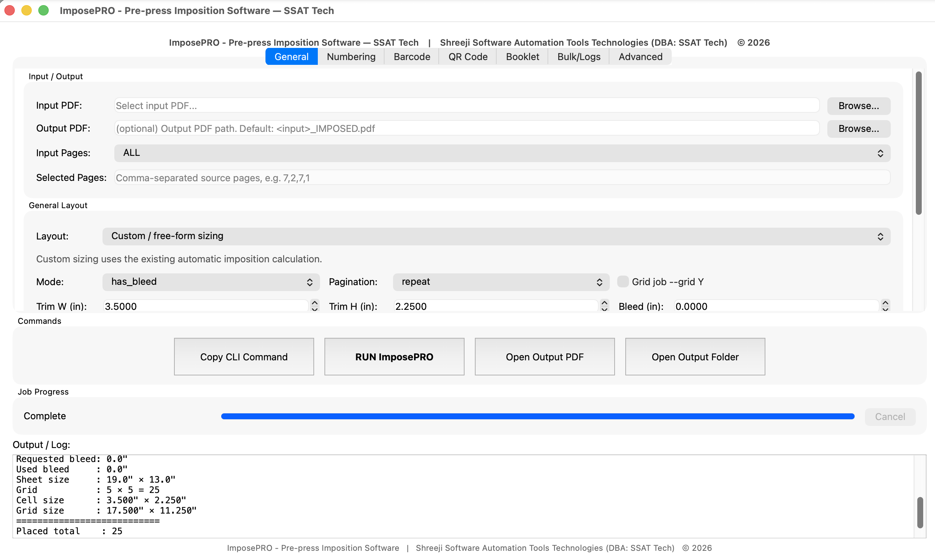Click the Output/Log vertical scrollbar
The width and height of the screenshot is (935, 560).
click(920, 512)
